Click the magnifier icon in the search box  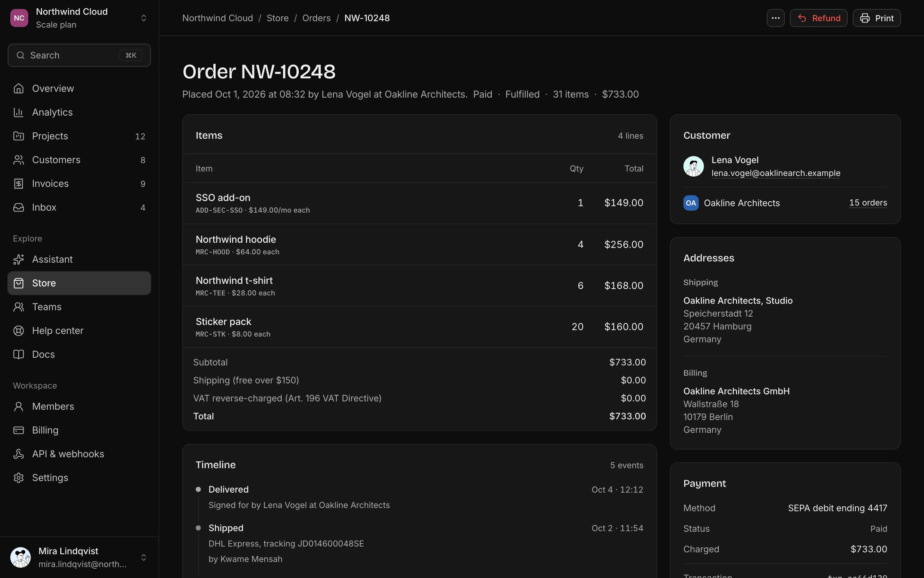21,56
